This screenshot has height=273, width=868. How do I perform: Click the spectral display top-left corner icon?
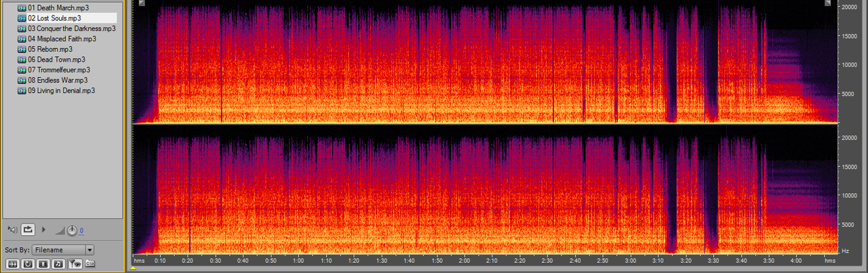tap(141, 3)
